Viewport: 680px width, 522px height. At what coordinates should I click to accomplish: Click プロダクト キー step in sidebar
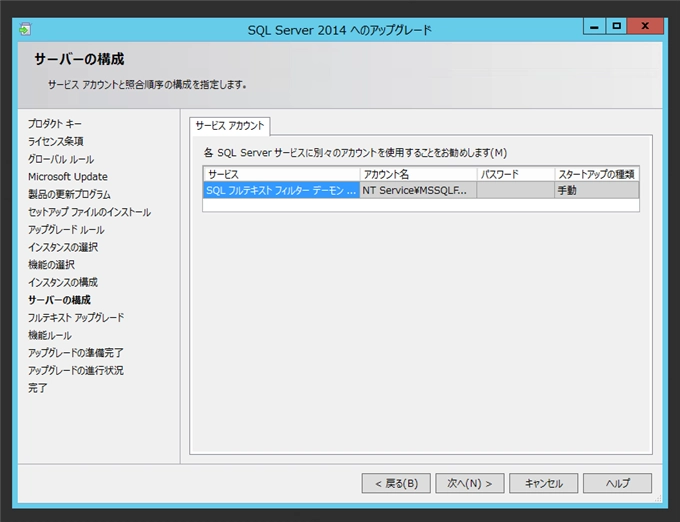click(55, 124)
